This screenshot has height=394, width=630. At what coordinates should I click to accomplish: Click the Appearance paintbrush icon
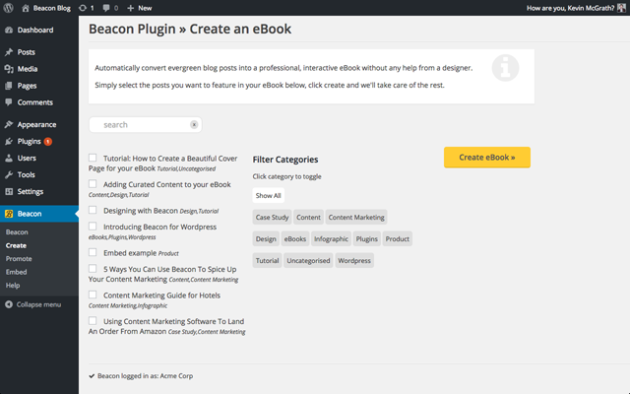(9, 125)
